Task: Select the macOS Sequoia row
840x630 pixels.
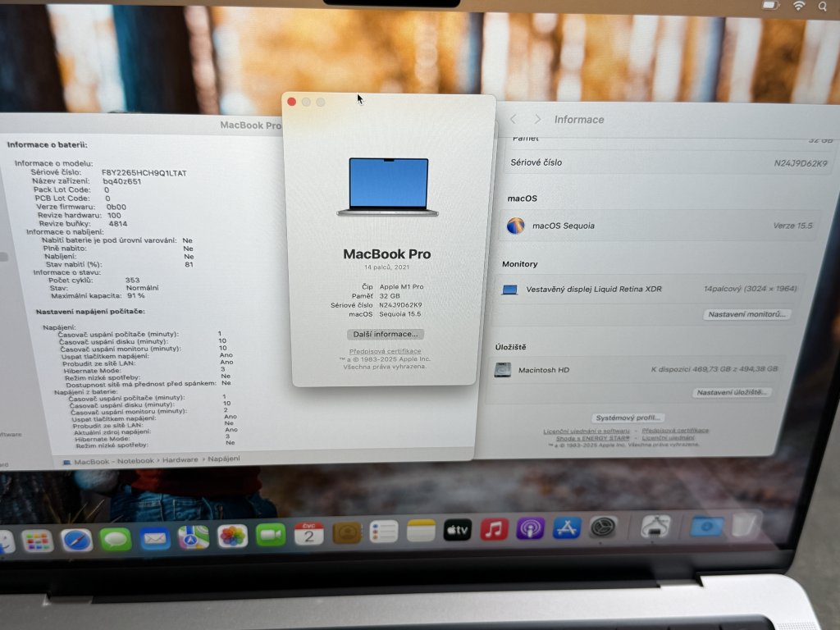Action: [660, 226]
